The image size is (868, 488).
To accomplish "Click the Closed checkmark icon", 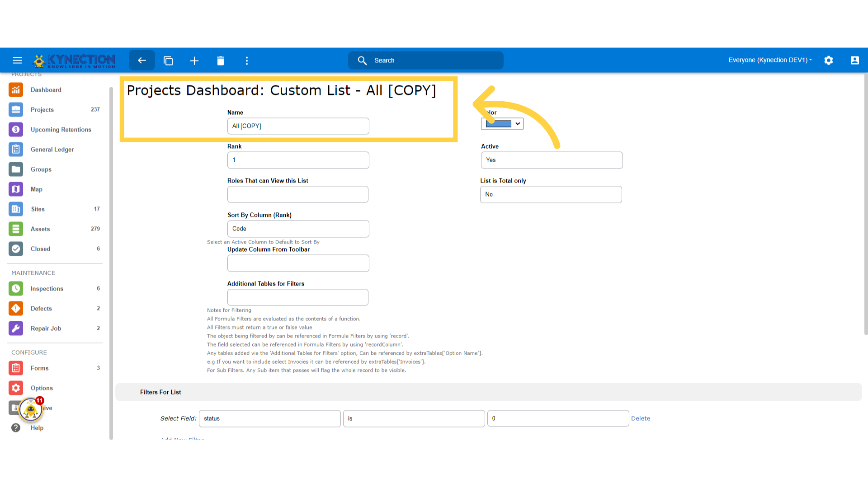I will tap(16, 249).
